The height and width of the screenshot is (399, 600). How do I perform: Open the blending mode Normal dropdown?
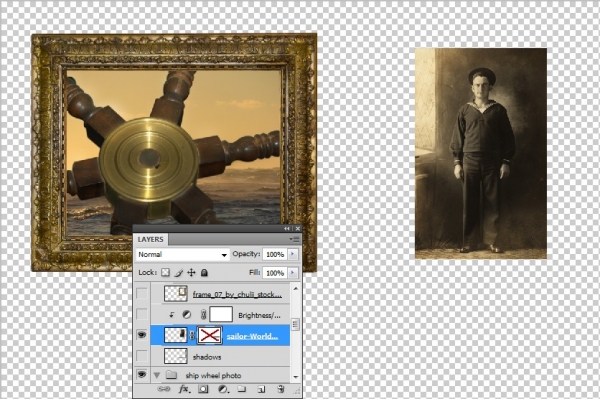tap(182, 254)
